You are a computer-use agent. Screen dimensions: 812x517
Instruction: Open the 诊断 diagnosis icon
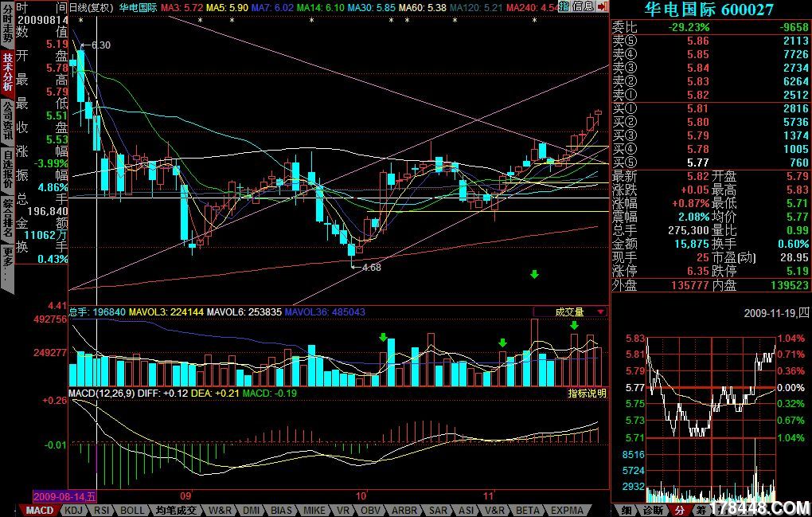pyautogui.click(x=652, y=510)
